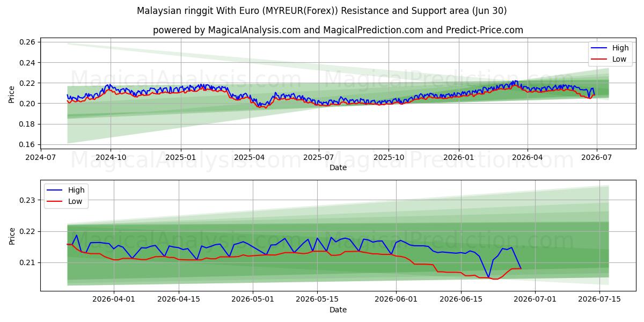The width and height of the screenshot is (644, 322).
Task: Click the 2024-07 date tick label
Action: click(x=41, y=157)
